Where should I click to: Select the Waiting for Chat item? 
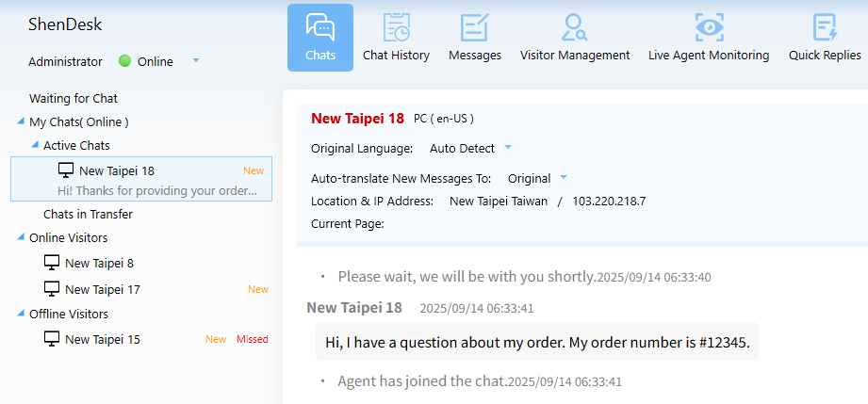coord(74,98)
